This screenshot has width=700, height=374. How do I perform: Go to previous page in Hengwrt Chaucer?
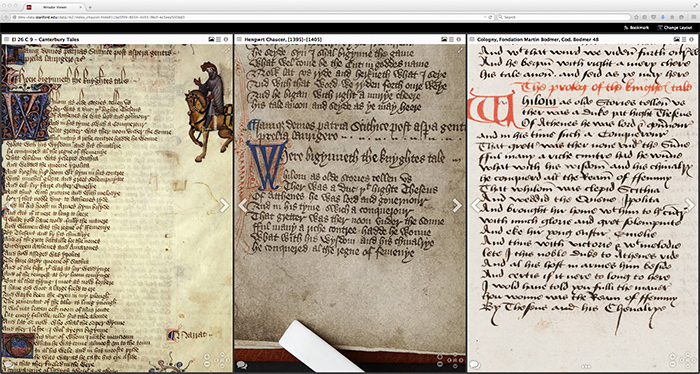click(242, 205)
